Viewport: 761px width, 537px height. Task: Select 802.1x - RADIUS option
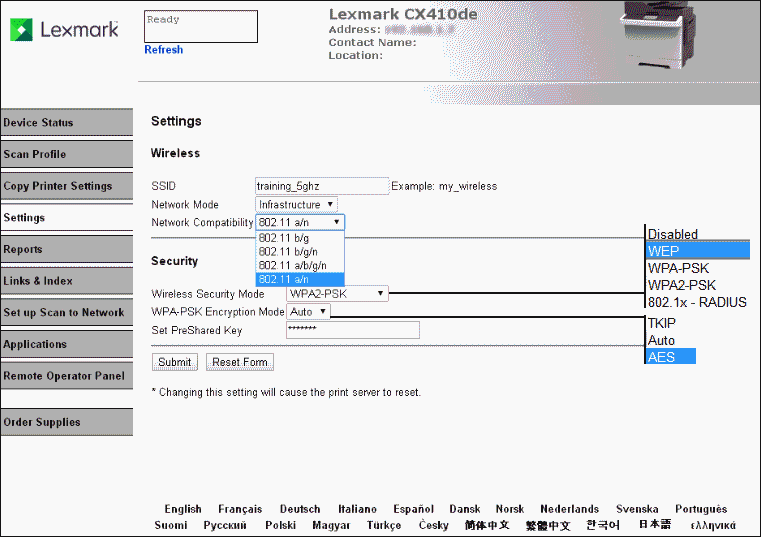697,302
